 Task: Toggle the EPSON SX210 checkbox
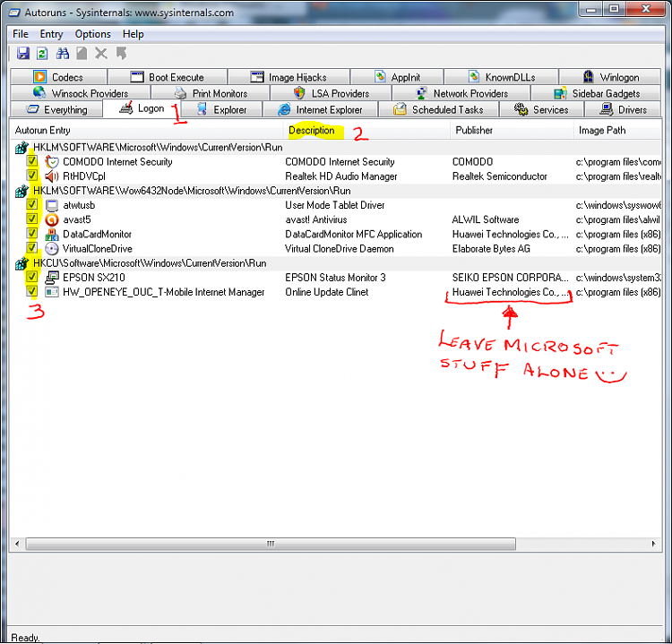click(31, 277)
